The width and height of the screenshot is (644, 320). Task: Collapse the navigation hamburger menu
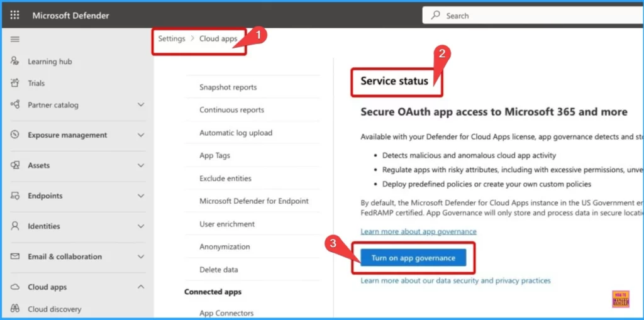pyautogui.click(x=15, y=40)
